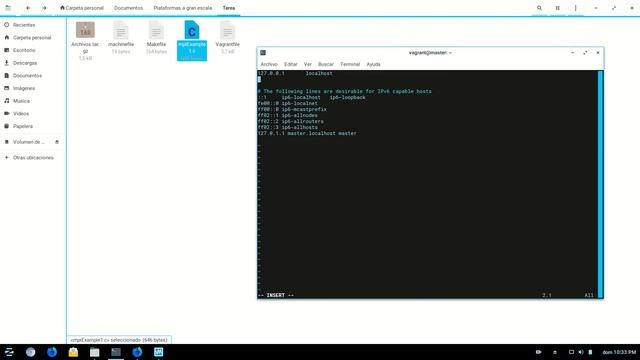Image resolution: width=640 pixels, height=360 pixels.
Task: Launch the Chromium browser from taskbar
Action: point(31,352)
